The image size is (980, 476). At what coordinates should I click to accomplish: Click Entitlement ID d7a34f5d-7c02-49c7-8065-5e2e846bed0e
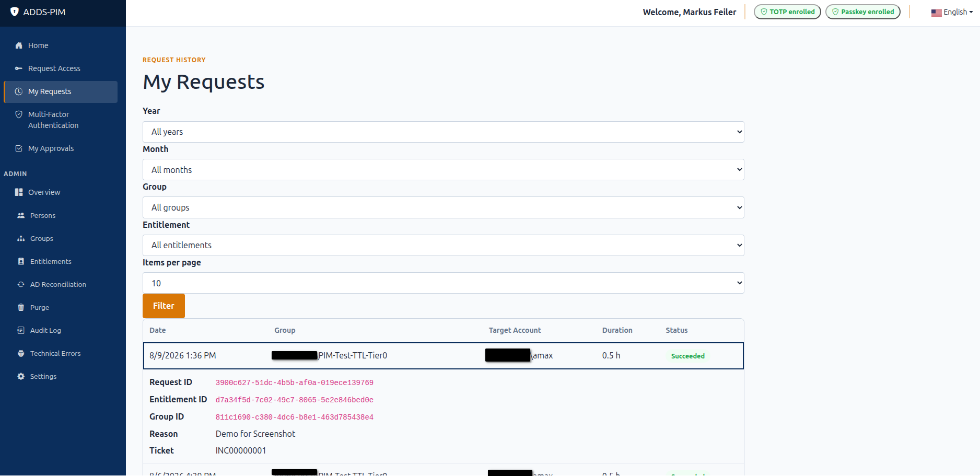pyautogui.click(x=295, y=400)
